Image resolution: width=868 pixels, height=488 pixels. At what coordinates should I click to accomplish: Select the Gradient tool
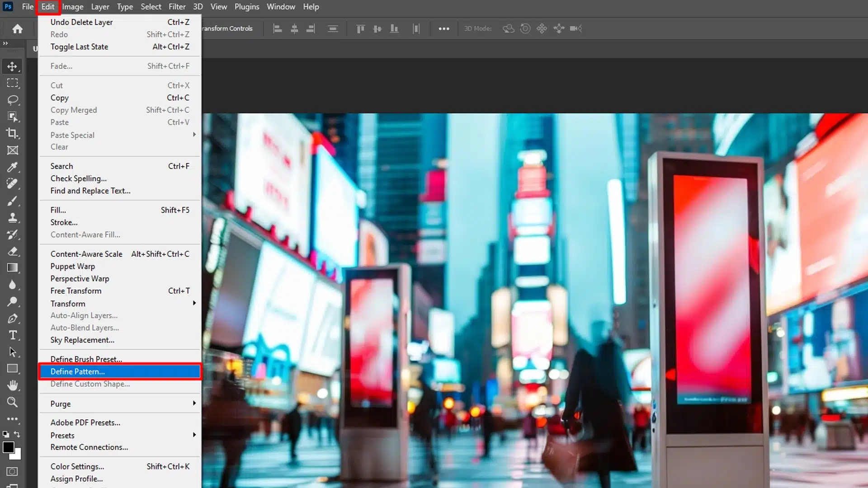click(12, 268)
